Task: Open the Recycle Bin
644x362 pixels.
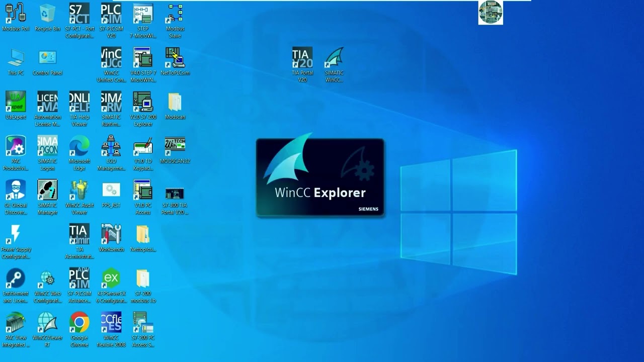Action: [47, 18]
